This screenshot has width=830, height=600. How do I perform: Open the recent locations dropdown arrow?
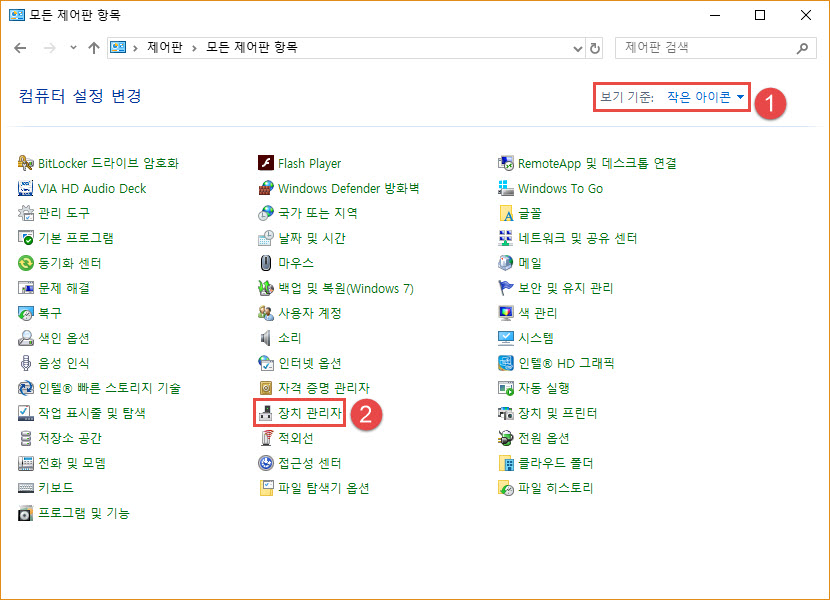pyautogui.click(x=73, y=48)
